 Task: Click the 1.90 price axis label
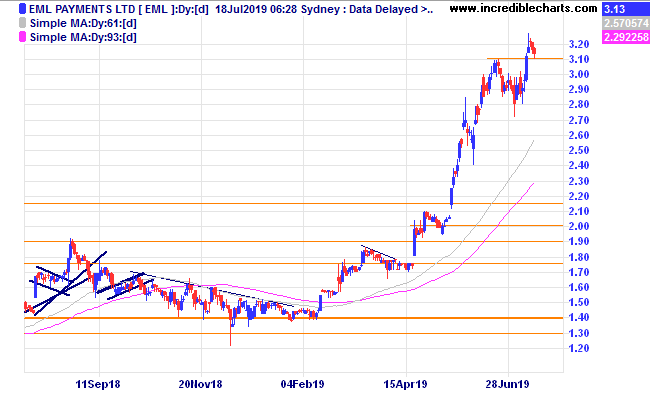tap(579, 241)
